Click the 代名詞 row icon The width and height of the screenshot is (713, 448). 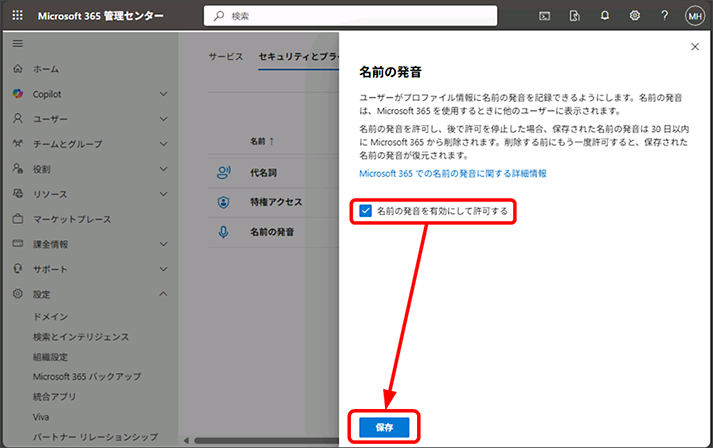[223, 172]
